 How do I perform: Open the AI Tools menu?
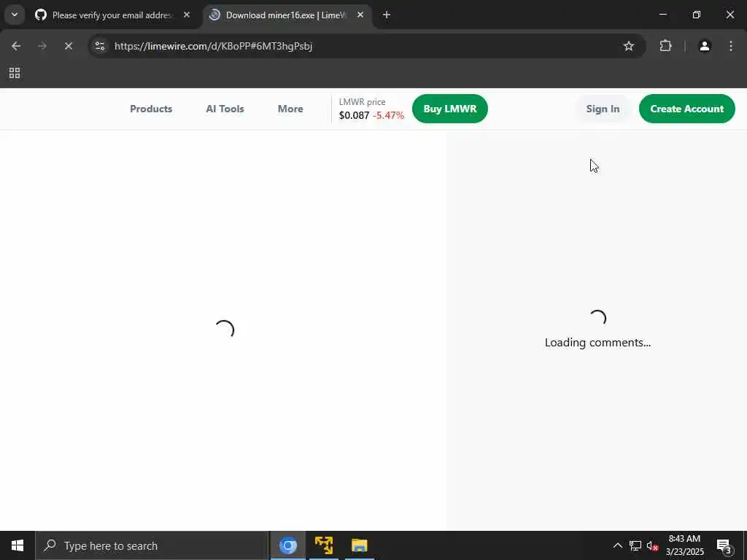point(225,109)
